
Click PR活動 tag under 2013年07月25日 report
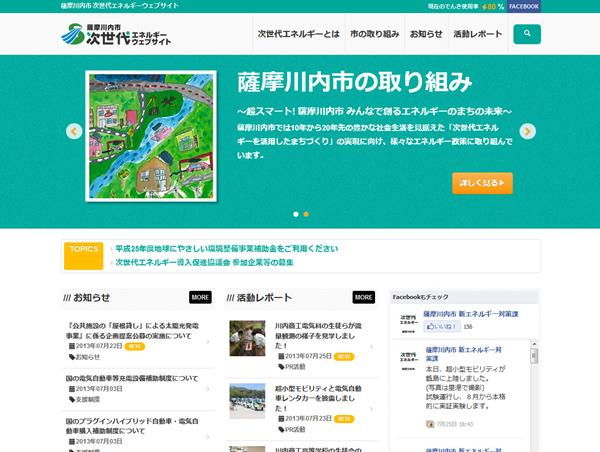coord(292,367)
